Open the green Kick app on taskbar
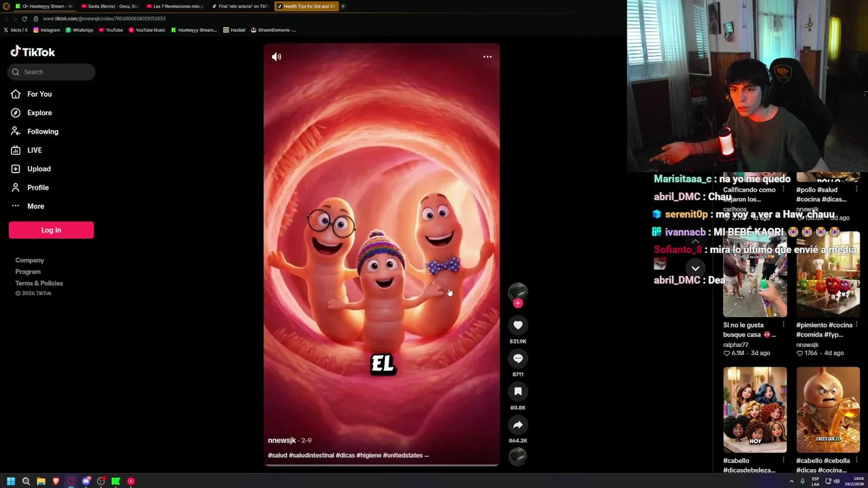868x488 pixels. tap(116, 481)
